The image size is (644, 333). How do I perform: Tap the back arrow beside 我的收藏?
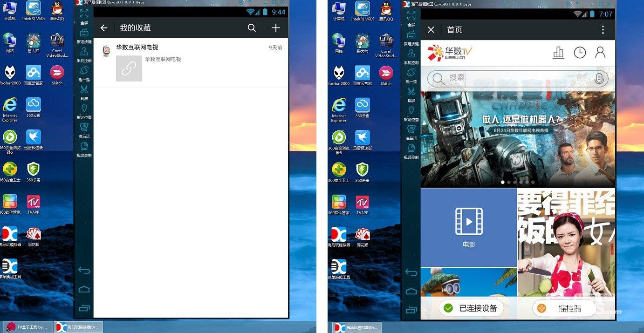pyautogui.click(x=104, y=28)
